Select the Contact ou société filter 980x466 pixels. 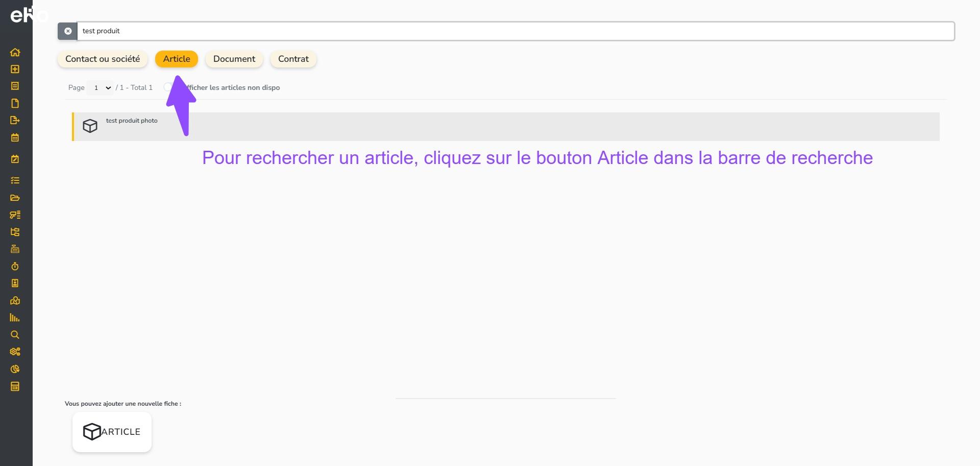pyautogui.click(x=102, y=59)
